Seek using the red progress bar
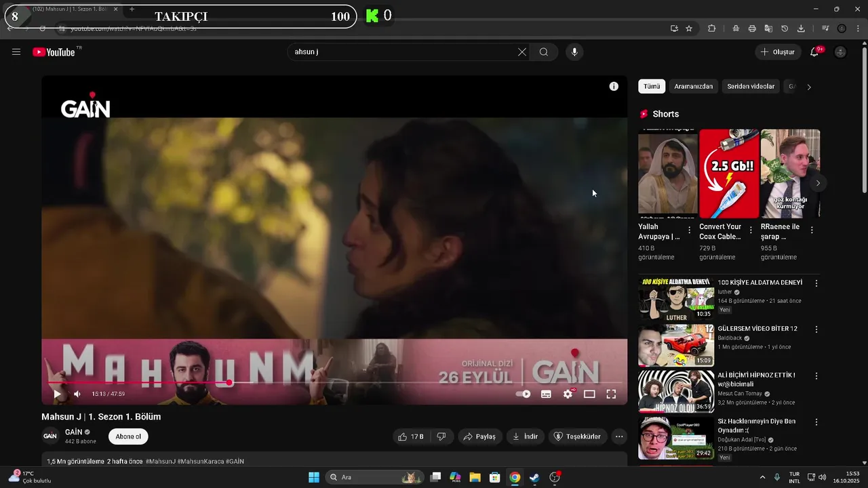 [334, 383]
